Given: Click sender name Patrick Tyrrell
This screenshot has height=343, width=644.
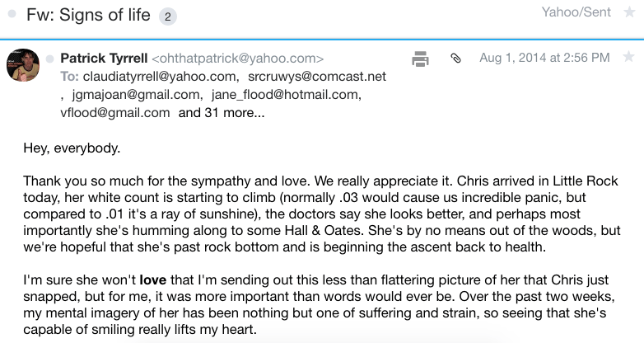Looking at the screenshot, I should pyautogui.click(x=103, y=59).
